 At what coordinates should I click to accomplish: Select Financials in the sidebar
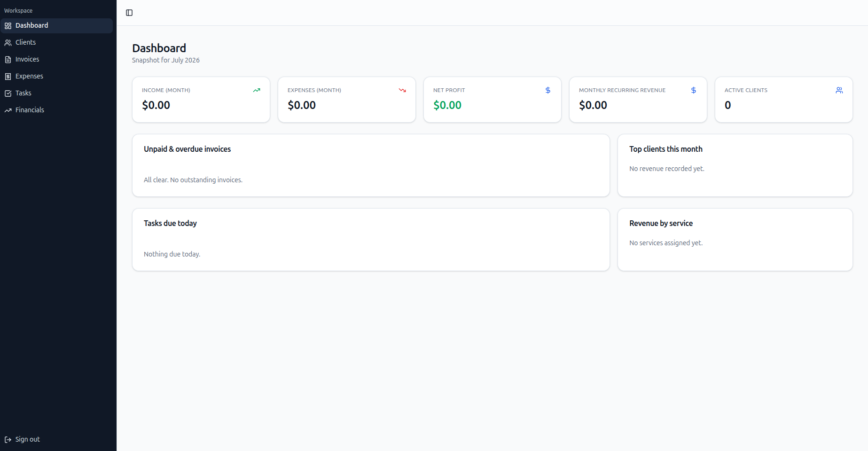pos(56,110)
